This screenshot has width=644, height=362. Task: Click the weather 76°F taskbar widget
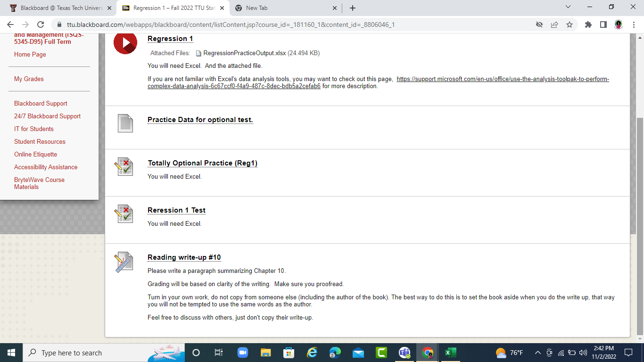pos(510,353)
